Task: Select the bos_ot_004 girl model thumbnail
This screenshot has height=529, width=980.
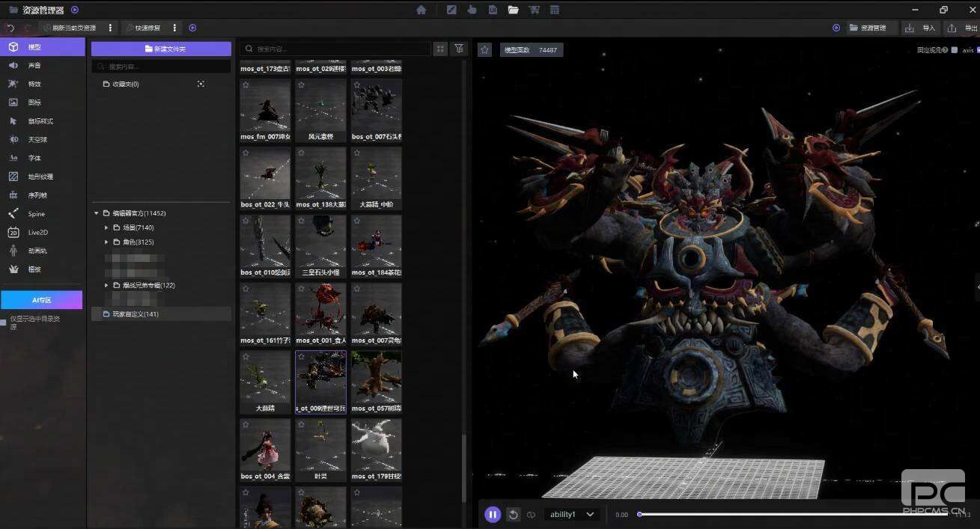Action: (265, 450)
